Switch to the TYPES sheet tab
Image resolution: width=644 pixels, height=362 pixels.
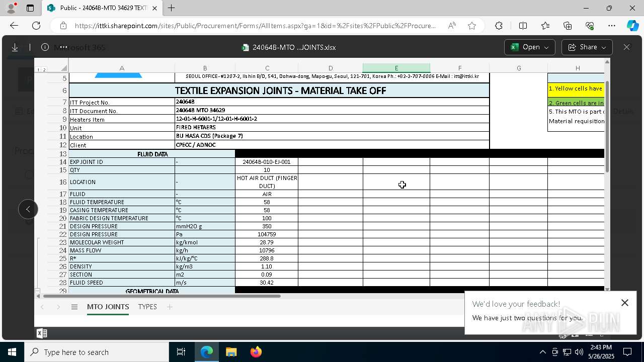click(x=147, y=307)
